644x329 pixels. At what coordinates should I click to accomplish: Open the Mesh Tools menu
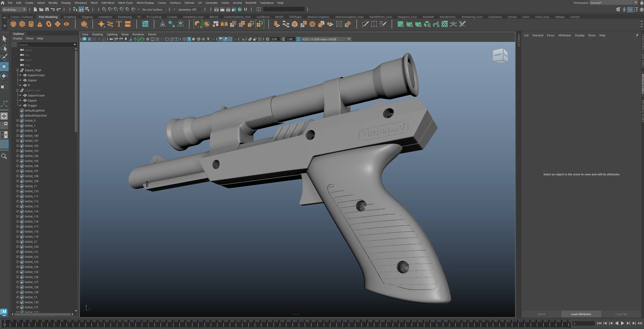point(125,3)
